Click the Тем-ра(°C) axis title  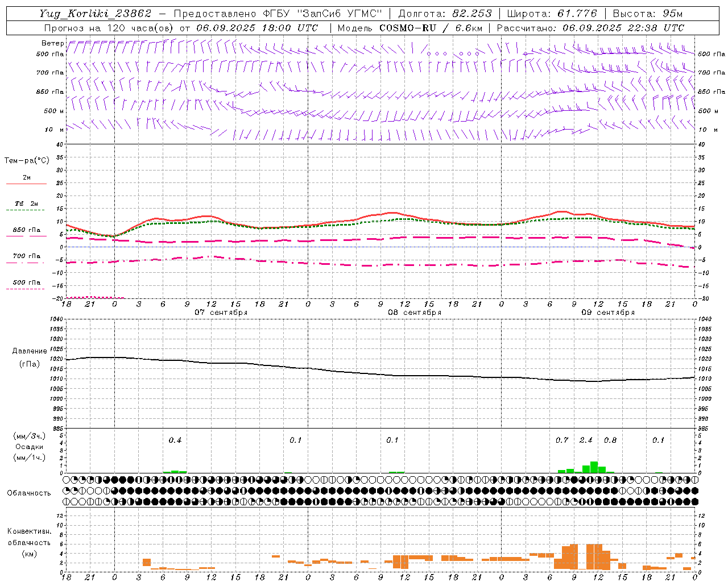click(x=27, y=161)
